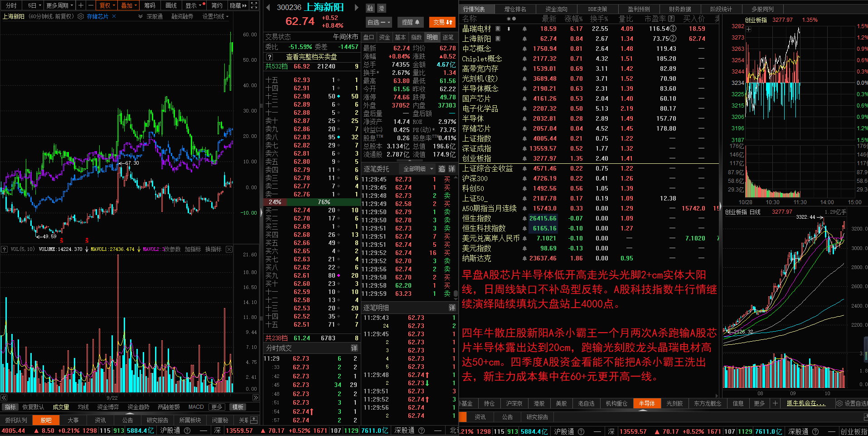Click the scrollbar in the 逐笔委托 list

(456, 294)
